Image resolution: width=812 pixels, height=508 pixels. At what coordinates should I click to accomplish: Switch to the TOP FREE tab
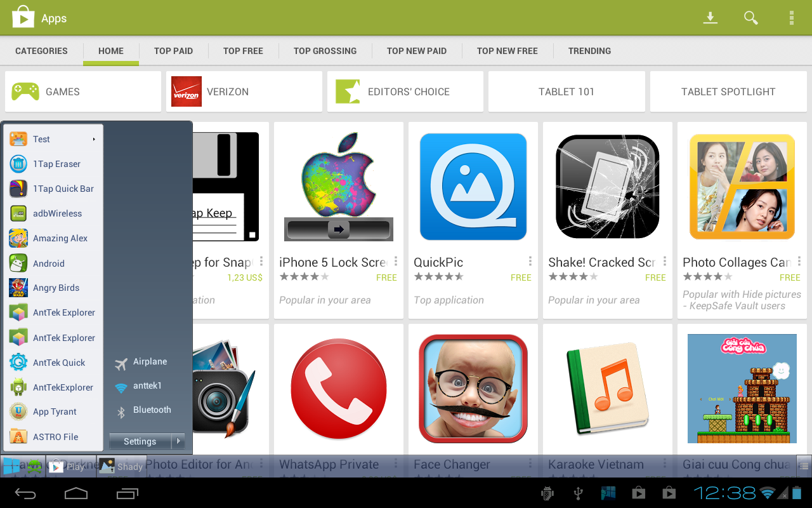(243, 51)
